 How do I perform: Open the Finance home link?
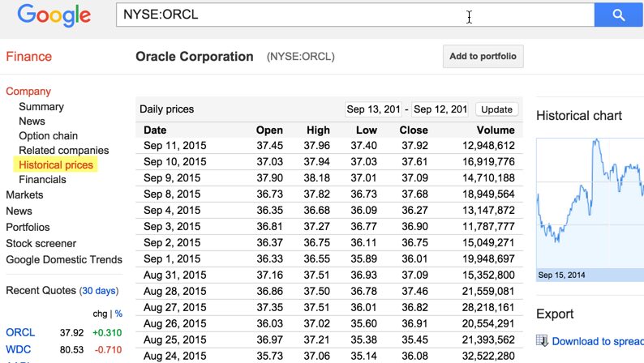click(x=28, y=56)
